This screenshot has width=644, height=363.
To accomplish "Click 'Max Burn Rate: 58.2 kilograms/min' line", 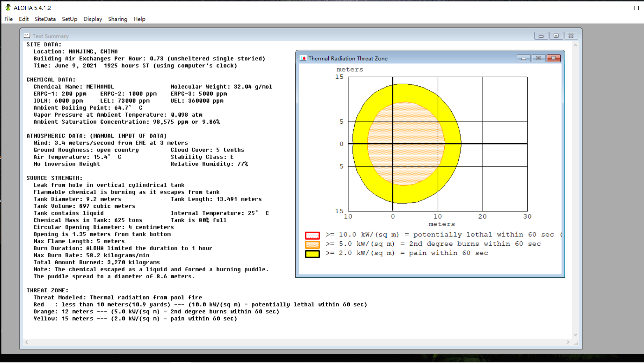I will pos(91,255).
